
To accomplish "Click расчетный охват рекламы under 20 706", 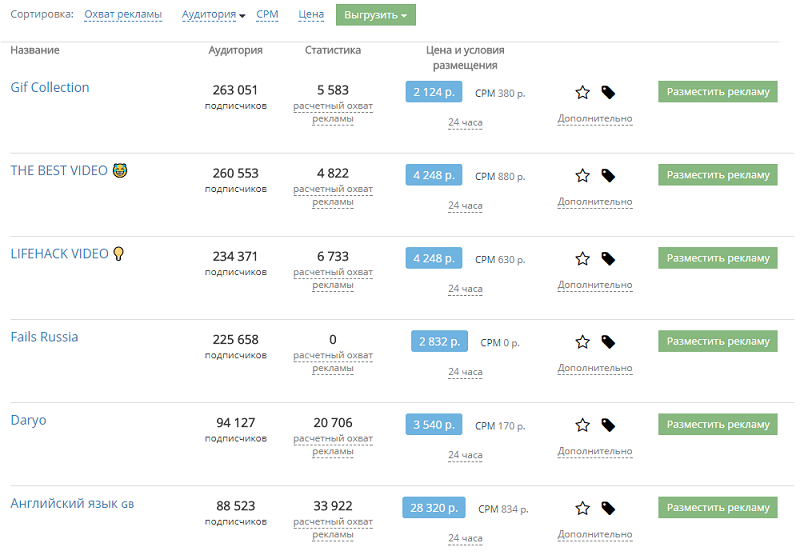I will click(333, 445).
